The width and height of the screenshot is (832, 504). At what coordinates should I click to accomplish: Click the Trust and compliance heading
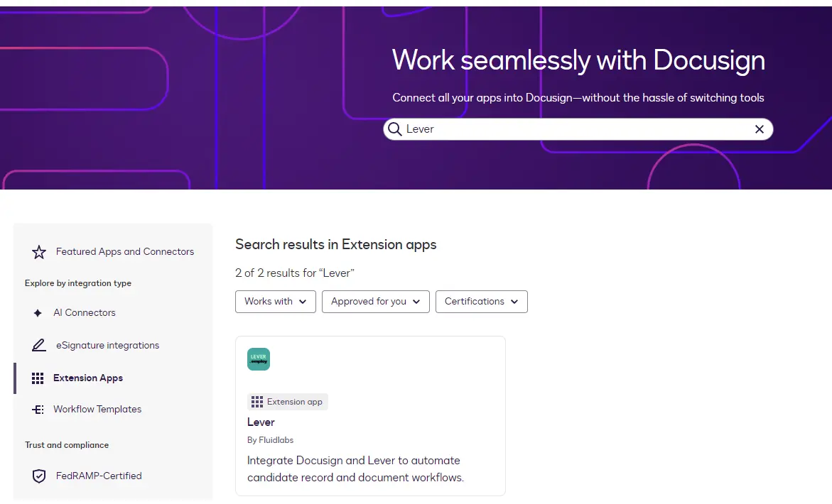pyautogui.click(x=67, y=445)
